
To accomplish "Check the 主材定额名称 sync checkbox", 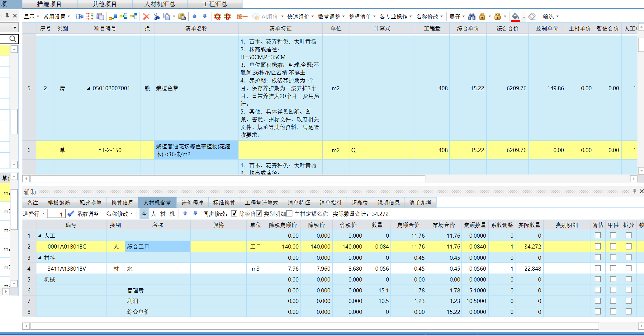I will point(290,214).
